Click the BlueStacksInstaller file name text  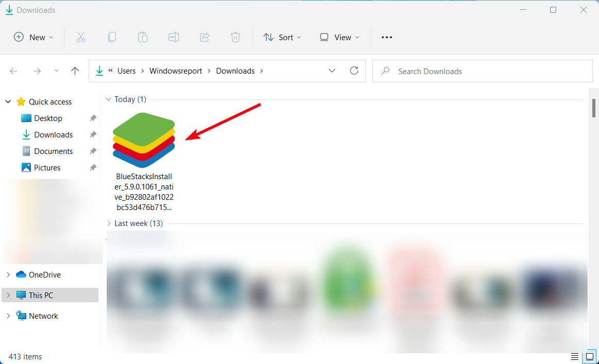coord(144,192)
